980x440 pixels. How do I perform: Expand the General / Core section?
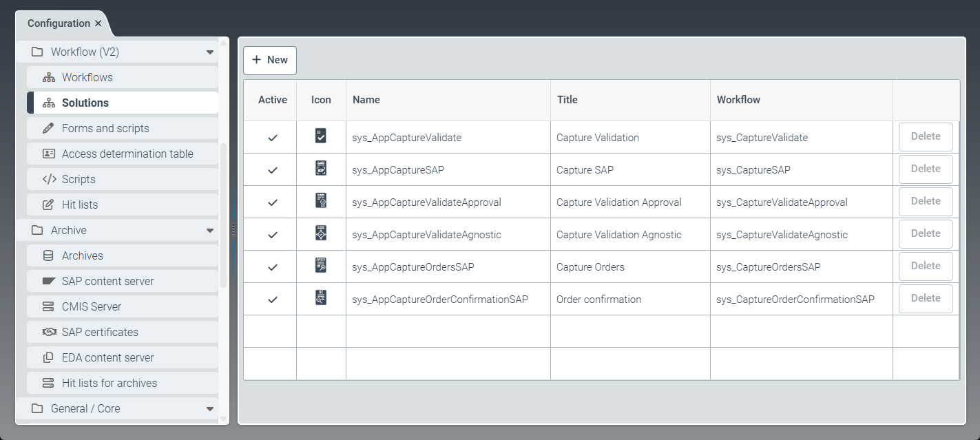pos(210,408)
